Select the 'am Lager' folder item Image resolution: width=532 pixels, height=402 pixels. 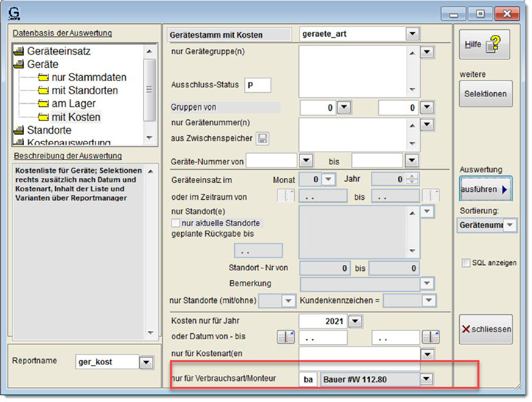pos(74,104)
